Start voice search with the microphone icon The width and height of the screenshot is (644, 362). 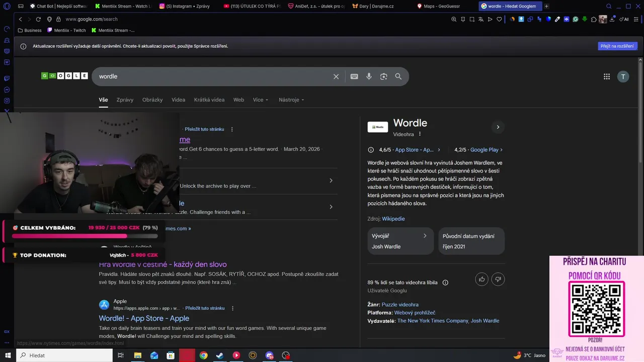tap(369, 76)
